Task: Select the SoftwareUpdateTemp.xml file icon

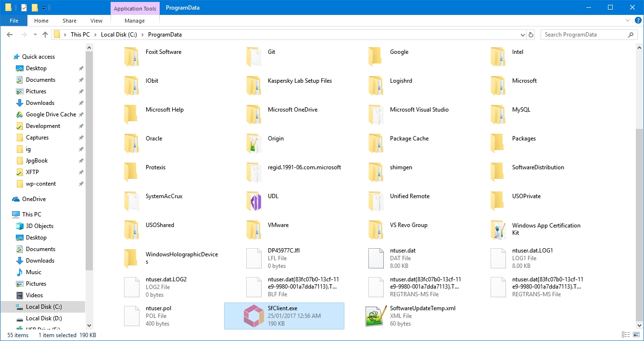Action: 376,316
